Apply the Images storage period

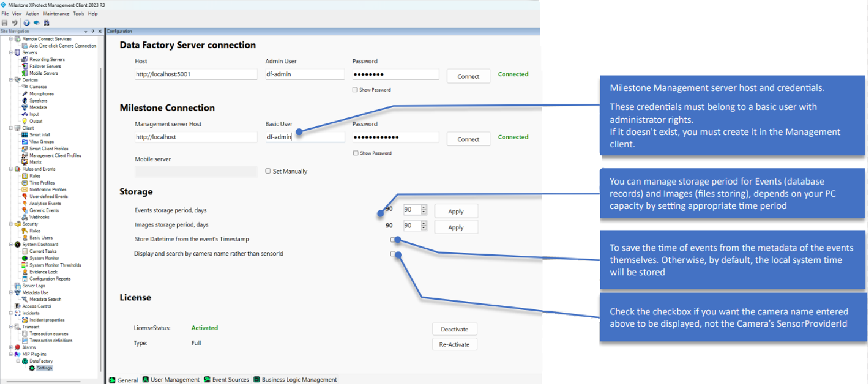[x=456, y=227]
